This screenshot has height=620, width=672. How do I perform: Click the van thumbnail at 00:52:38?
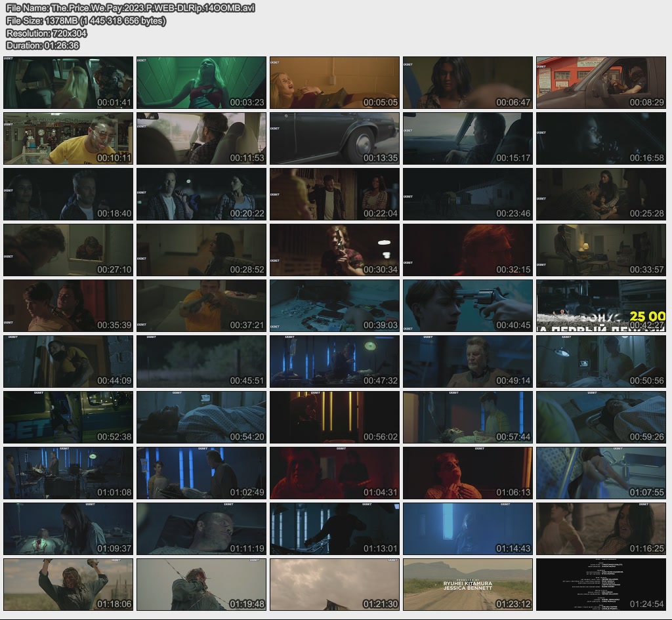[68, 417]
